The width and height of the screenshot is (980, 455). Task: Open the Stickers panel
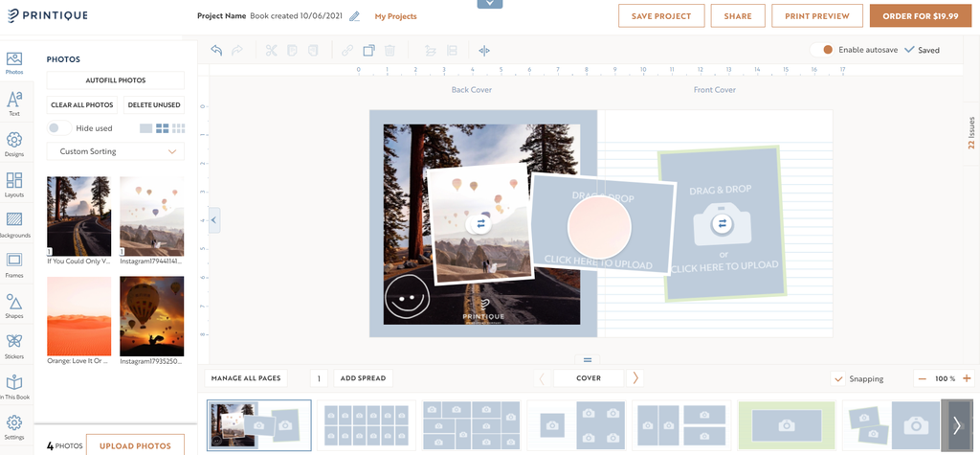[x=14, y=345]
